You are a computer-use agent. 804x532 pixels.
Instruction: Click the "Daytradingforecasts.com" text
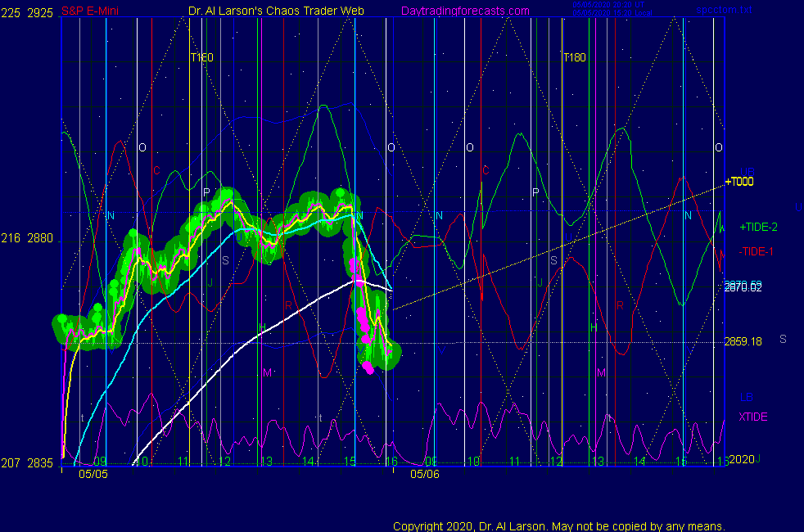[x=465, y=11]
